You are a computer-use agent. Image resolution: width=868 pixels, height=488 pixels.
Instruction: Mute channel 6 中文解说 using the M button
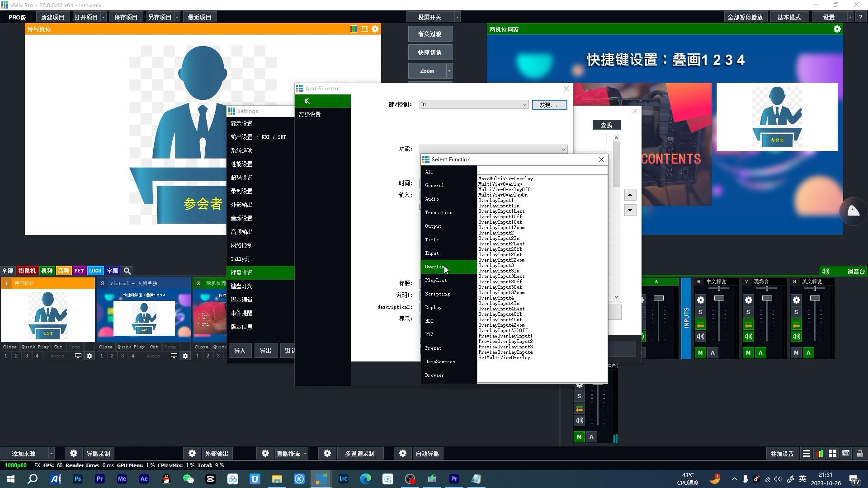700,353
